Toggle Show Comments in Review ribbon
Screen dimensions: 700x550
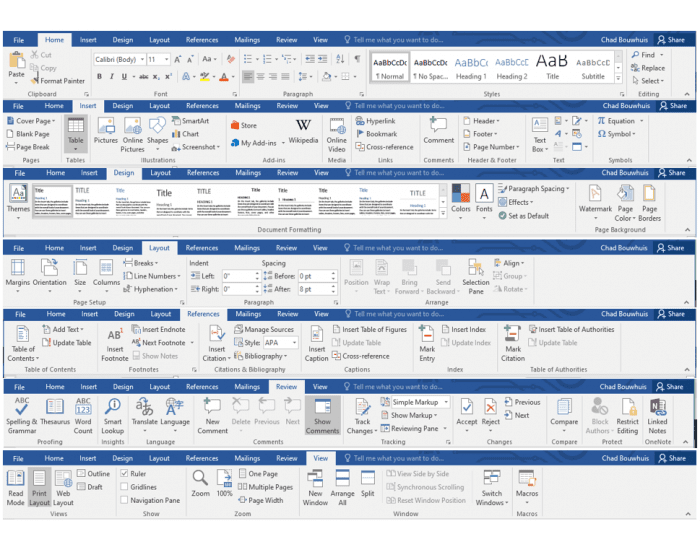[322, 415]
